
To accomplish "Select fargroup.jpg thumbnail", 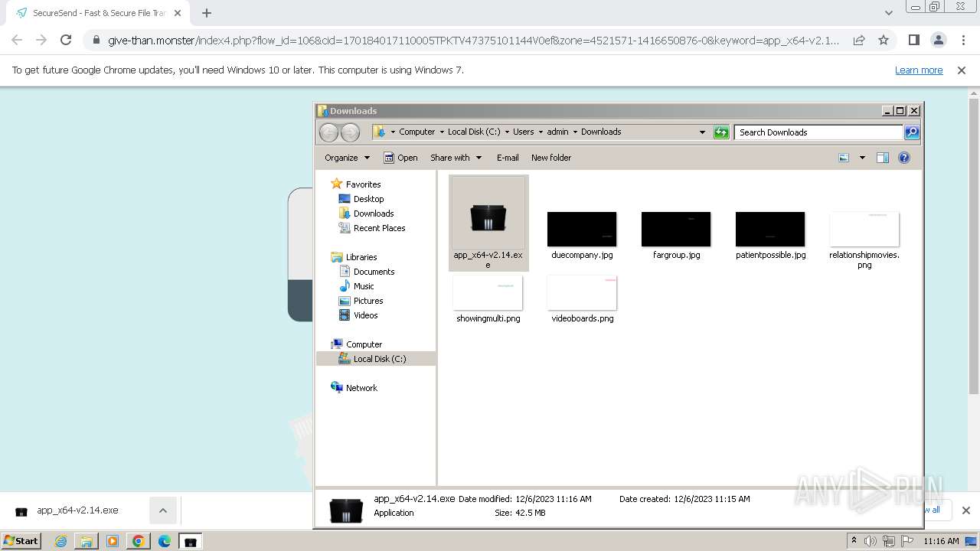I will (676, 230).
